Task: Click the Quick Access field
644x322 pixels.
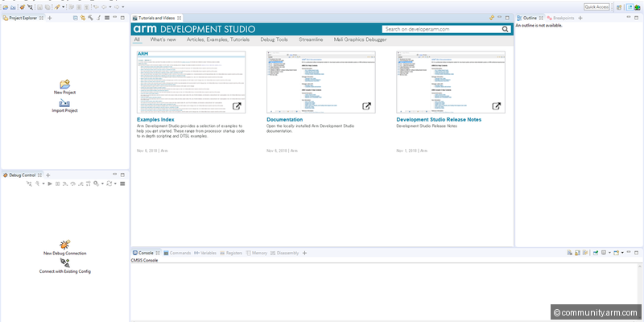Action: [597, 7]
